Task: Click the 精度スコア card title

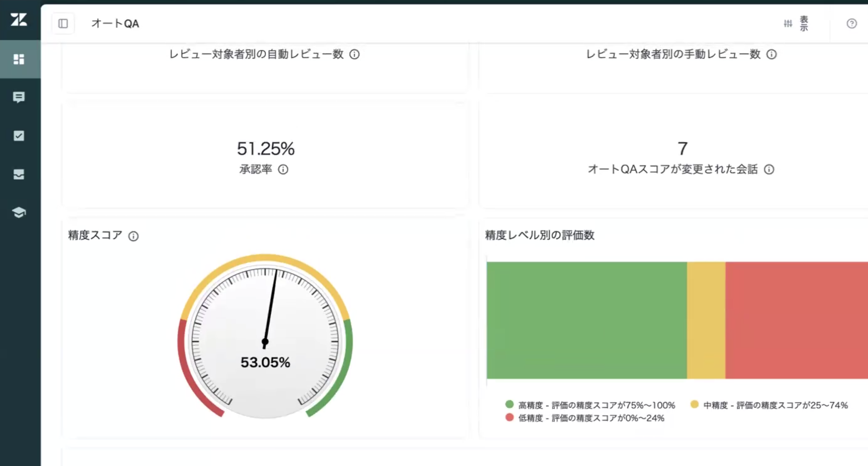Action: coord(95,235)
